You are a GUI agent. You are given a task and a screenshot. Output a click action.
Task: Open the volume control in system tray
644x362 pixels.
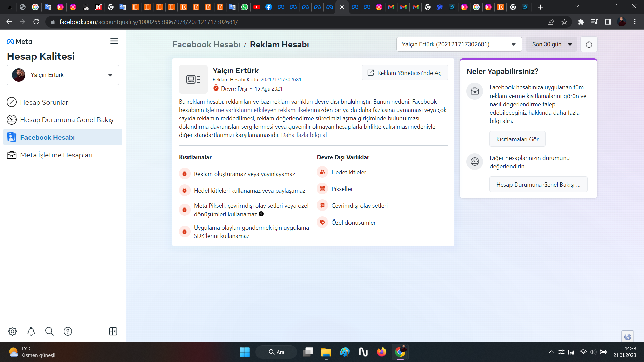593,352
